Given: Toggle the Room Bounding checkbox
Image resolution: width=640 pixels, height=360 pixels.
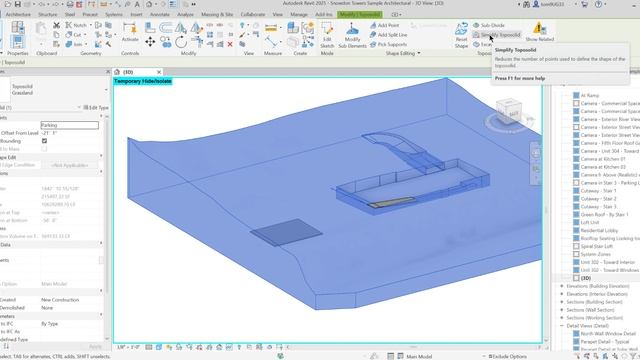Looking at the screenshot, I should click(44, 141).
